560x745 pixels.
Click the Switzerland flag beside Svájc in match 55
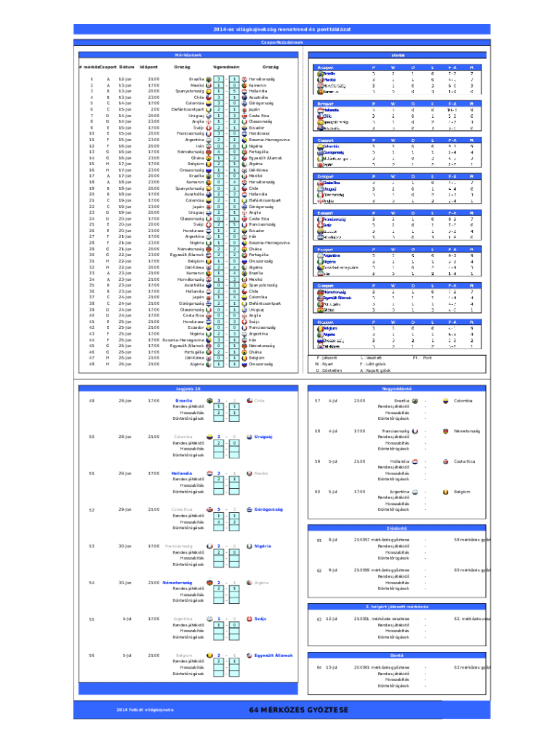pyautogui.click(x=249, y=618)
